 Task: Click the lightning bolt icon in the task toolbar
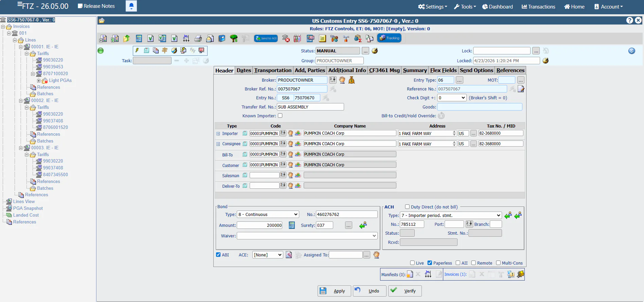137,50
